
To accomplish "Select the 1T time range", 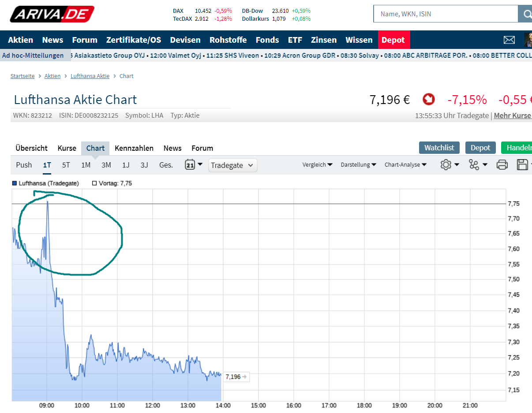I will pos(47,165).
